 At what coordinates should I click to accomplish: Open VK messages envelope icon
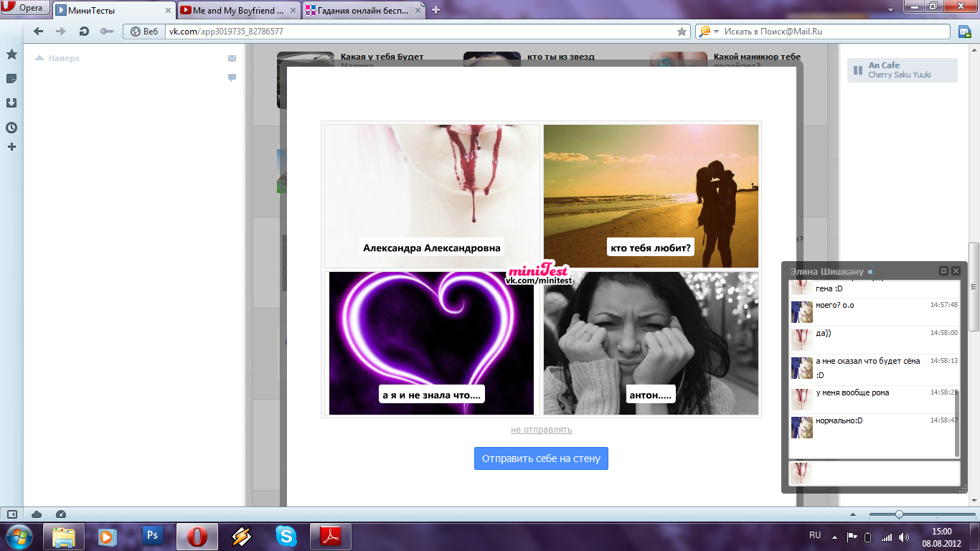232,59
